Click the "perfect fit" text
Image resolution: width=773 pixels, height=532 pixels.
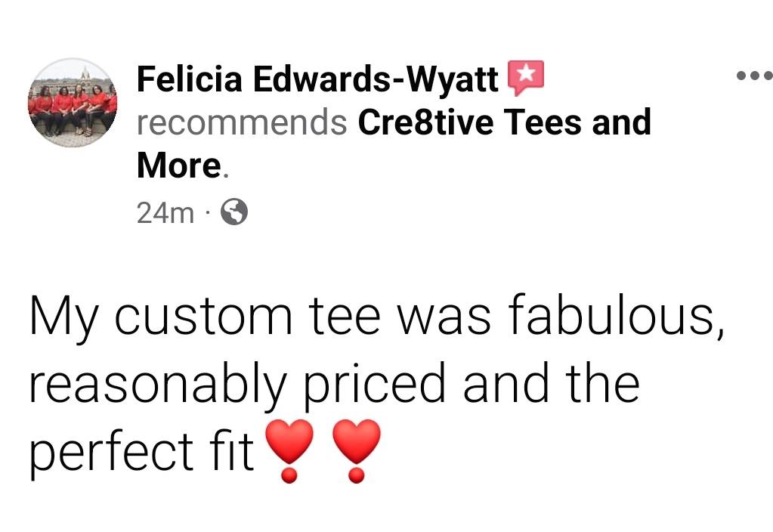click(x=141, y=452)
